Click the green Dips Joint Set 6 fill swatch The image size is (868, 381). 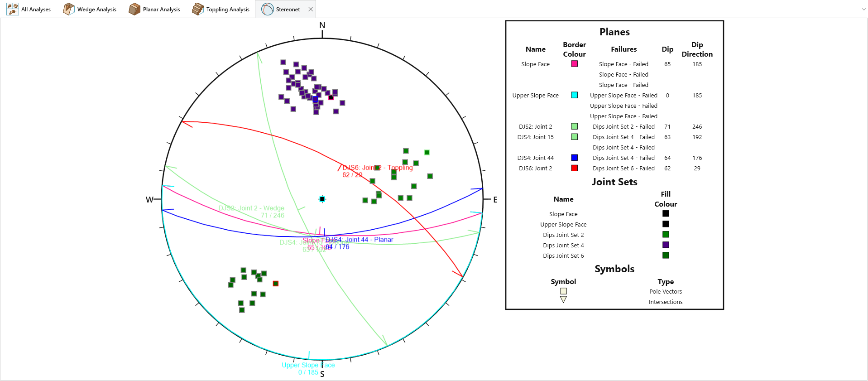click(x=666, y=255)
